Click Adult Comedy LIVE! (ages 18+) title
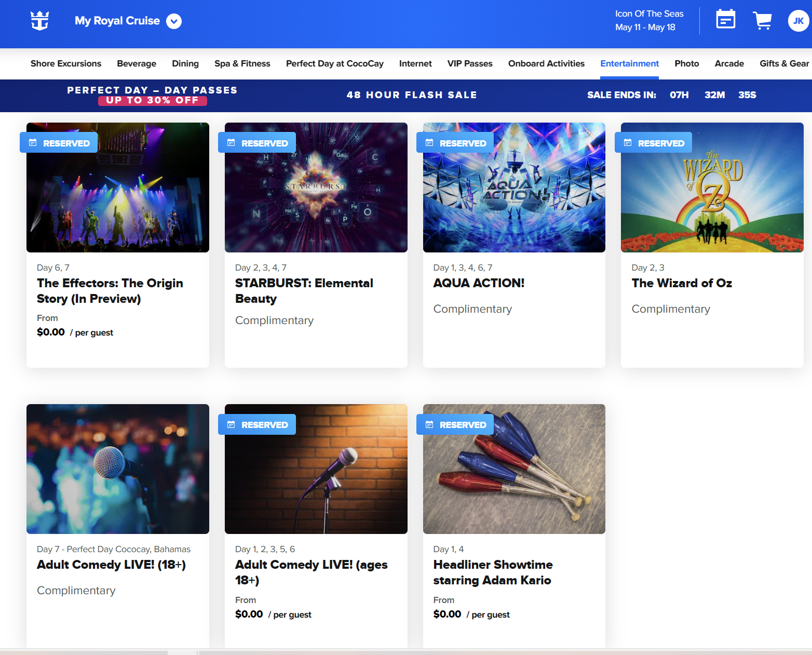The width and height of the screenshot is (812, 655). (x=312, y=572)
